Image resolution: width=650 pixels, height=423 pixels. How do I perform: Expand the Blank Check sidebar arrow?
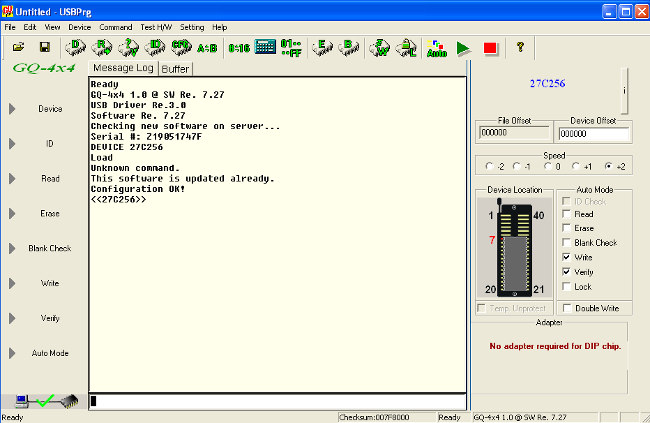point(12,248)
